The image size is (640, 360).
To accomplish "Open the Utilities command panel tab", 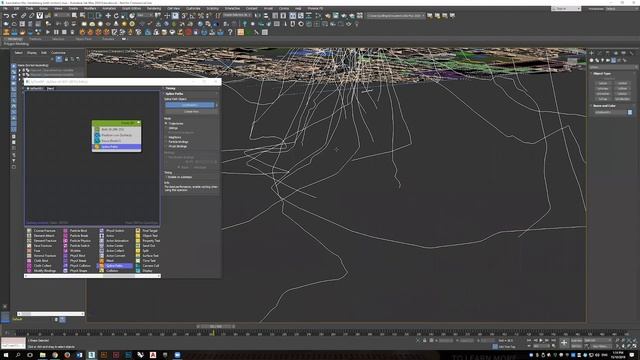I will (631, 53).
